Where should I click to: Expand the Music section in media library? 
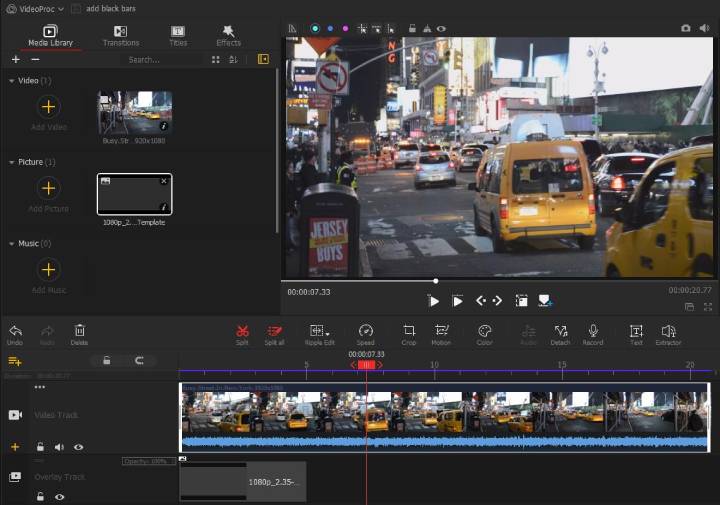click(11, 243)
